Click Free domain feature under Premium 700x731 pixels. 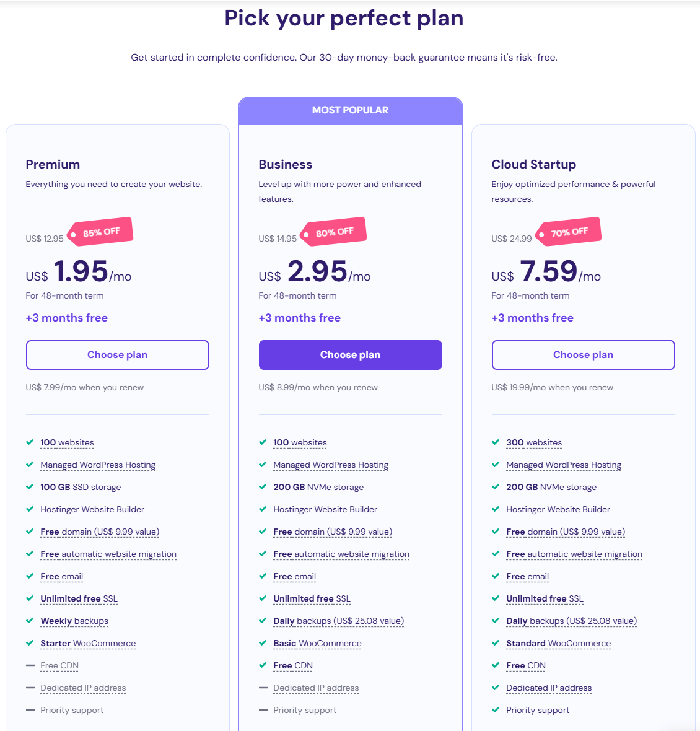100,532
